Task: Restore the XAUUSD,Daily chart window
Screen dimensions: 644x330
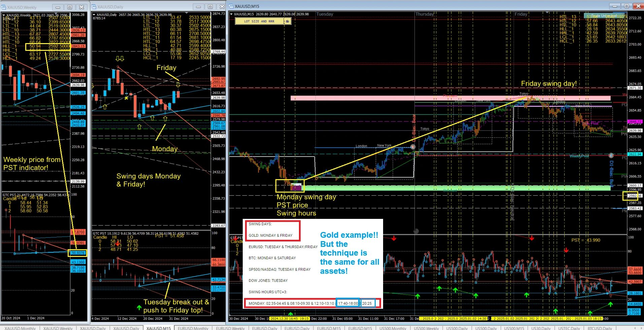Action: [x=210, y=7]
